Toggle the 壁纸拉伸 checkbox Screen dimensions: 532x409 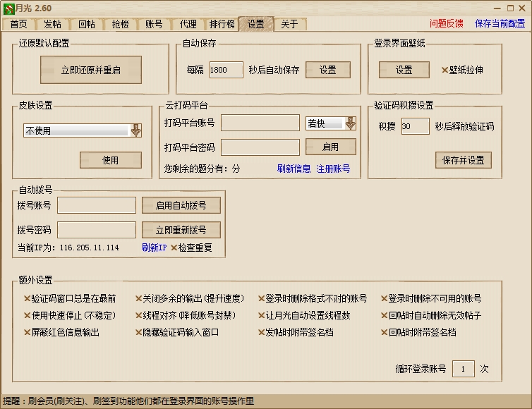(445, 71)
